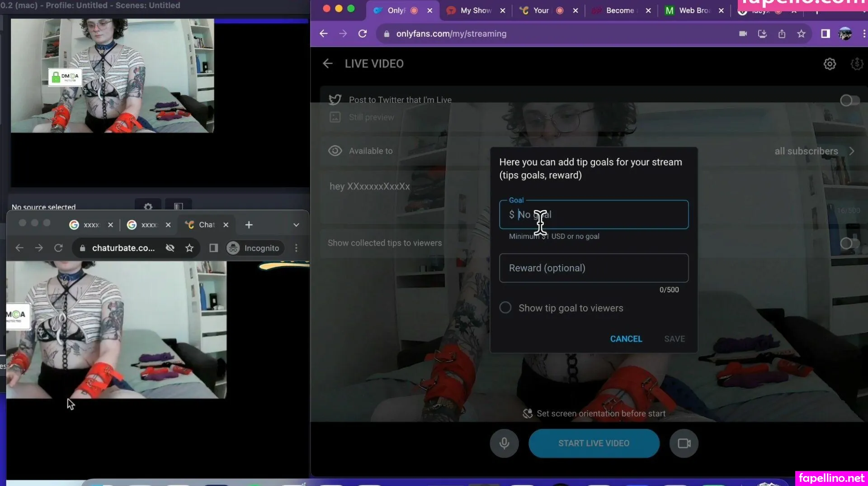
Task: Go forward in the incognito window
Action: [39, 248]
